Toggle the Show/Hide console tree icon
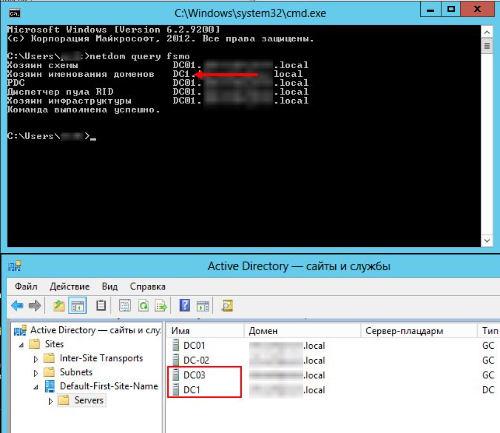This screenshot has height=433, width=500. pyautogui.click(x=77, y=305)
